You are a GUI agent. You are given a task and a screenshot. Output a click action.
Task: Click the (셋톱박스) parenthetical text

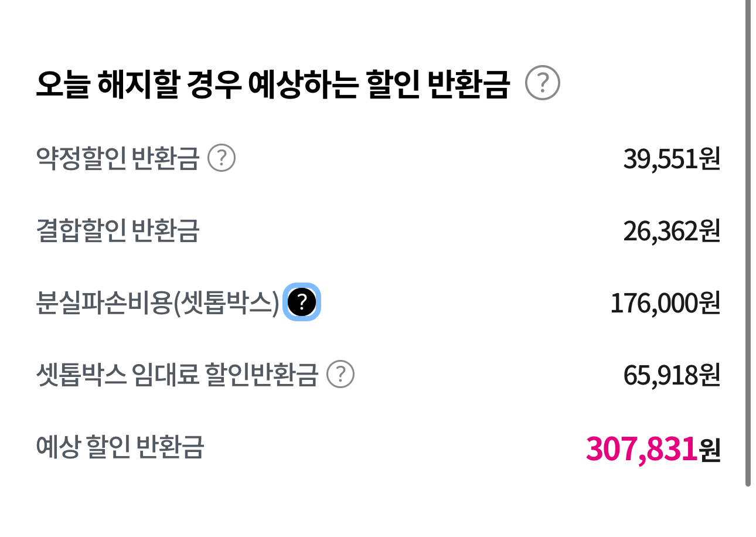point(226,303)
